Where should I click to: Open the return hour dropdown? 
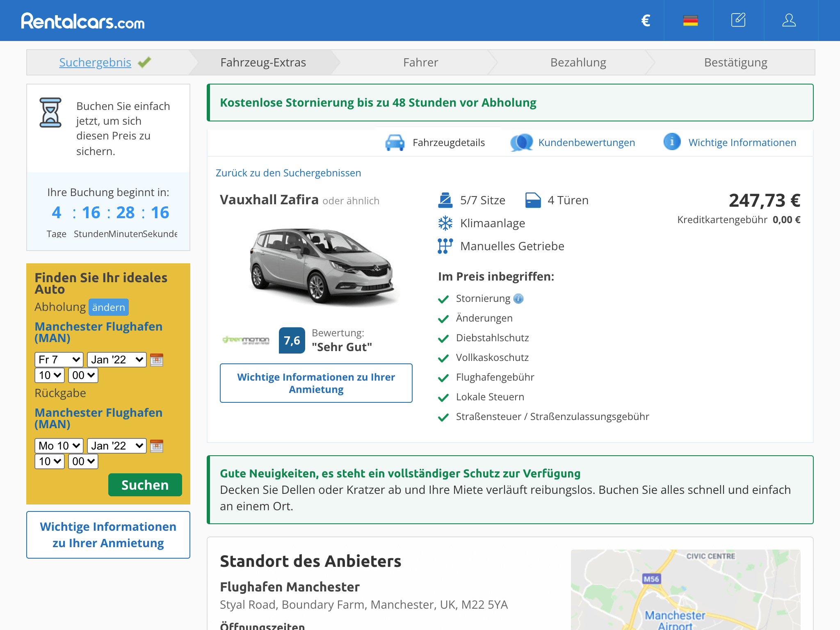pos(50,461)
